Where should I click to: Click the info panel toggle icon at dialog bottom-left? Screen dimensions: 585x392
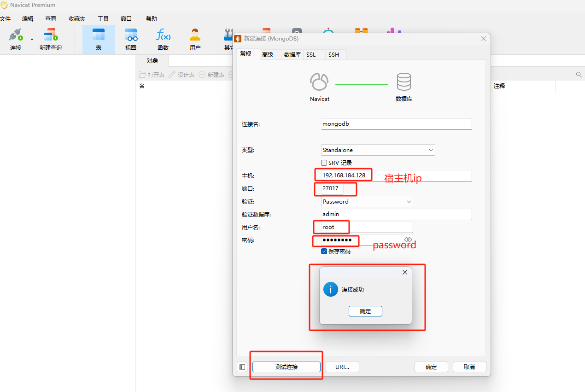point(242,367)
